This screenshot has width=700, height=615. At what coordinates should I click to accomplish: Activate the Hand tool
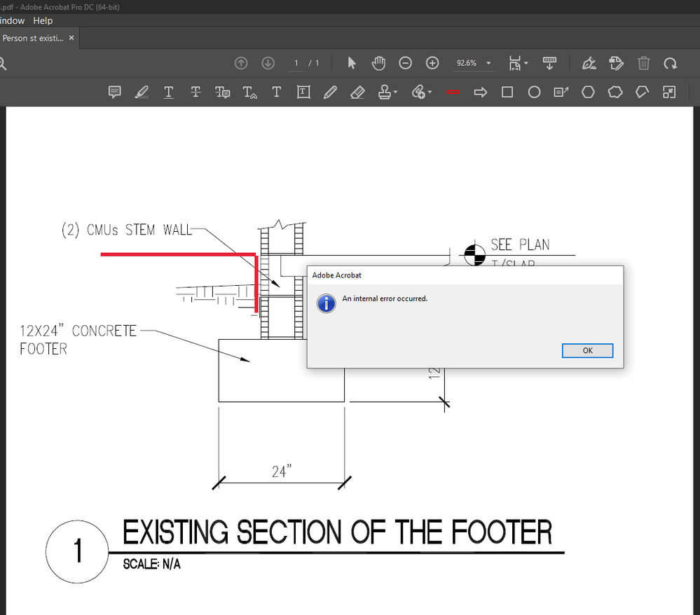378,63
